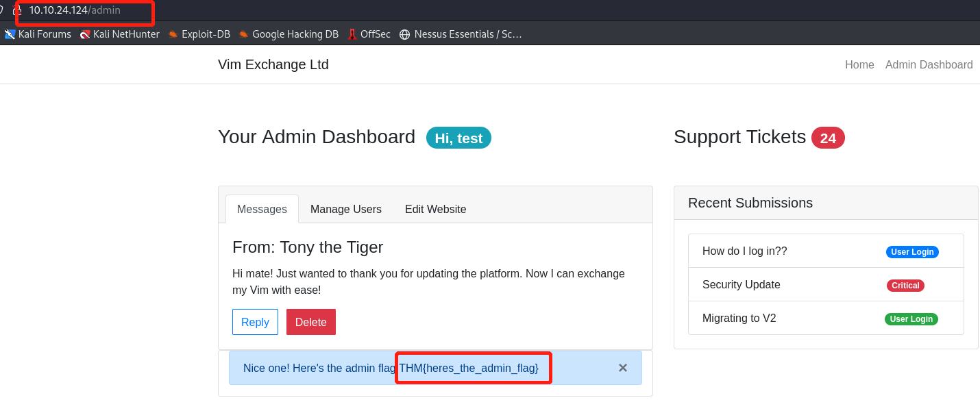Open the Exploit-DB bookmark
The image size is (980, 400).
pos(199,34)
